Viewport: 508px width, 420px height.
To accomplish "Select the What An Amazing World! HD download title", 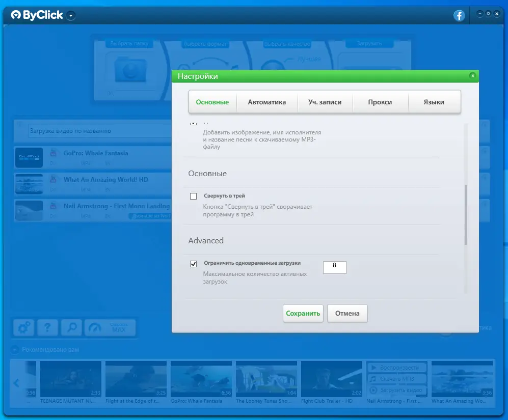I will pos(106,180).
